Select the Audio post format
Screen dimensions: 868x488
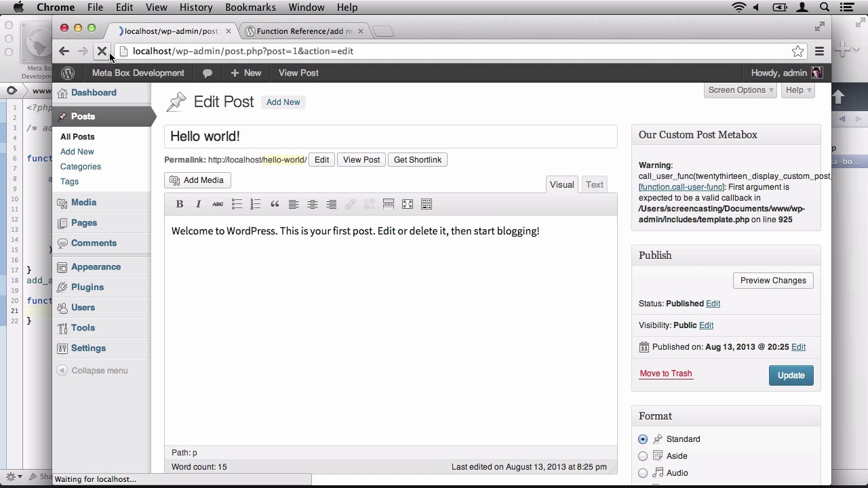(643, 473)
